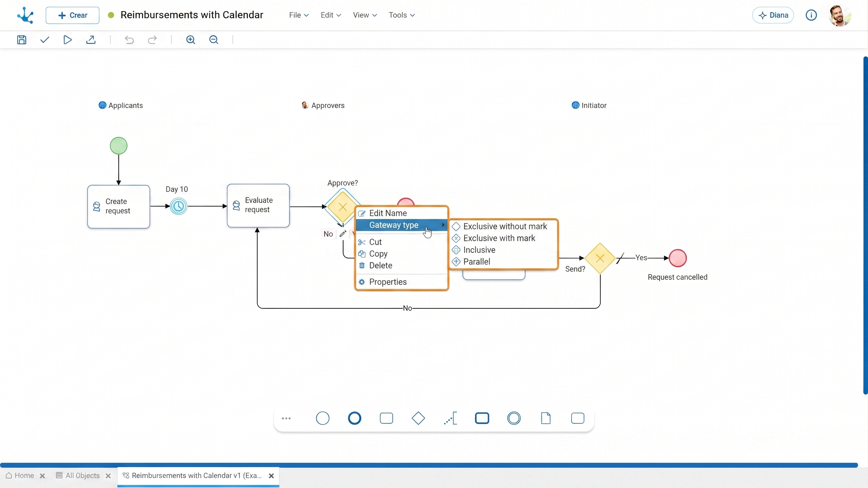This screenshot has height=488, width=868.
Task: Open Properties from context menu
Action: [402, 282]
